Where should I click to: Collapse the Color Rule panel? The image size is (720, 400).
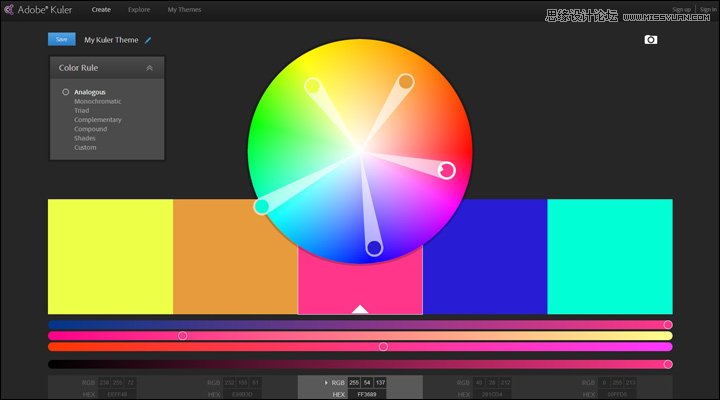pyautogui.click(x=149, y=68)
